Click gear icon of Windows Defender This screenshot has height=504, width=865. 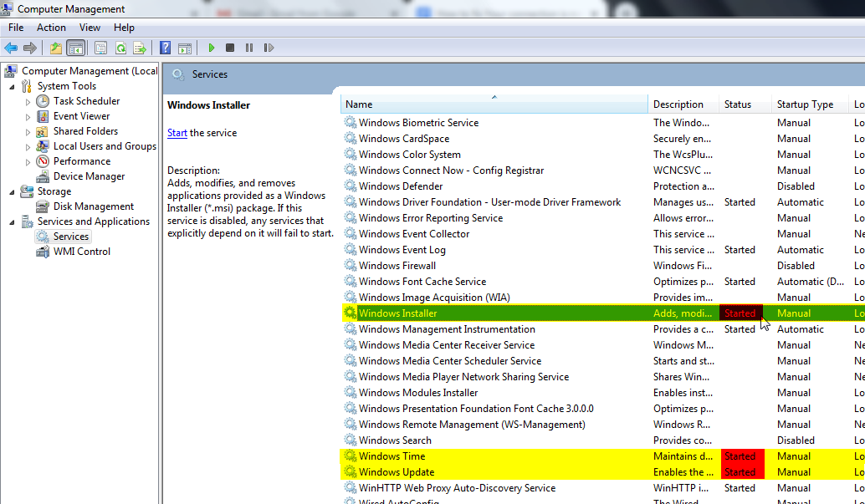pos(350,186)
